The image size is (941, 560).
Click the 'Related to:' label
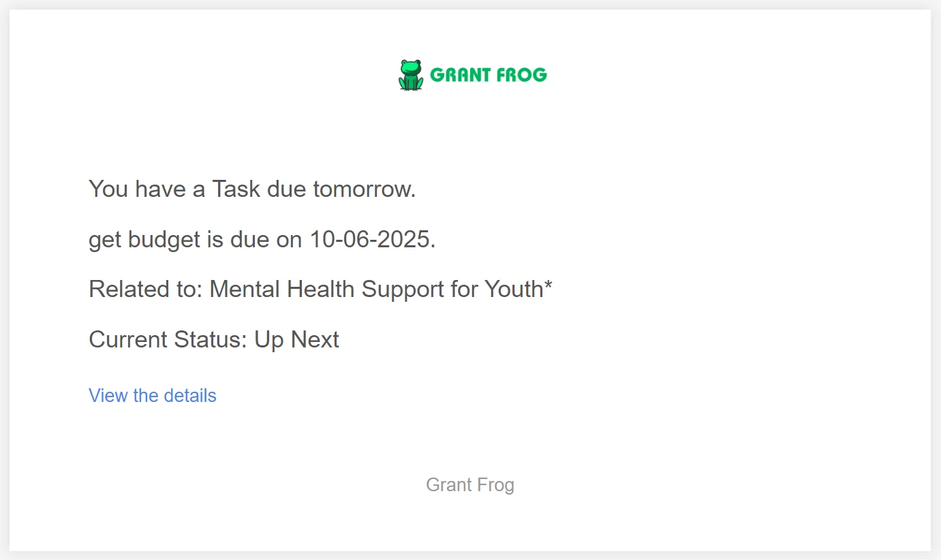146,290
